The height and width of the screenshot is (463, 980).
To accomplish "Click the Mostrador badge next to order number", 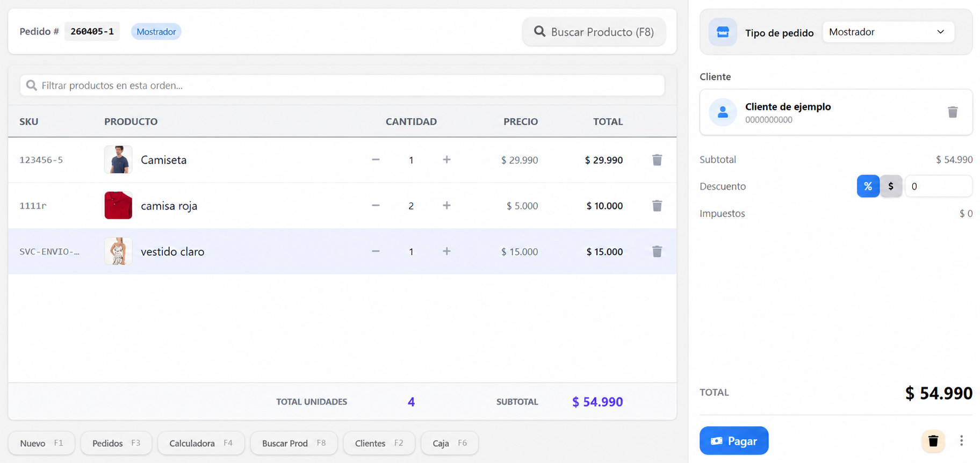I will pos(156,32).
